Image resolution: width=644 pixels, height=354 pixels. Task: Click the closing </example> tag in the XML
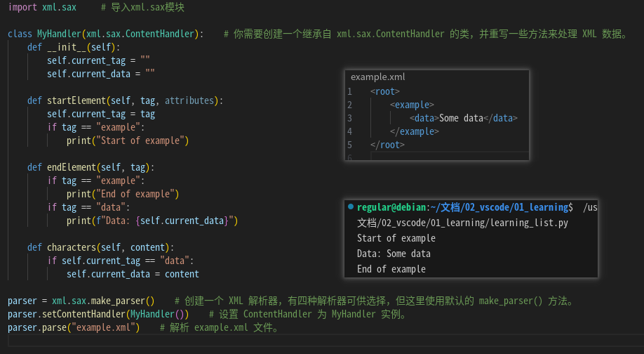[x=414, y=131]
